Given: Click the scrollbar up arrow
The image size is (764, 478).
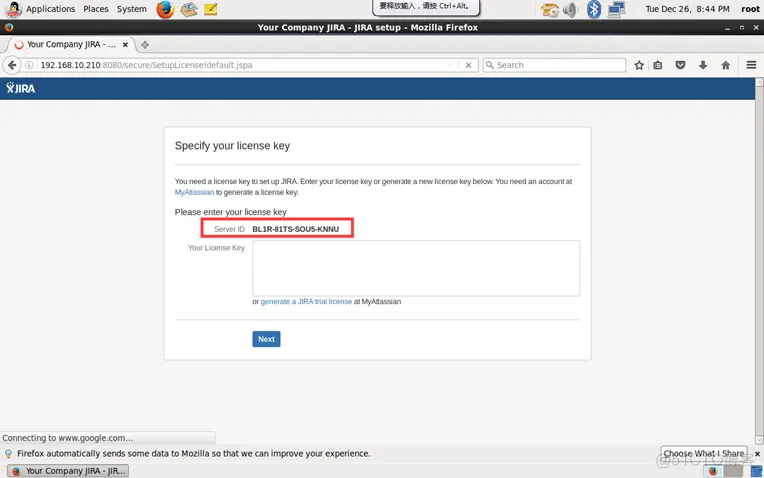Looking at the screenshot, I should (x=759, y=82).
